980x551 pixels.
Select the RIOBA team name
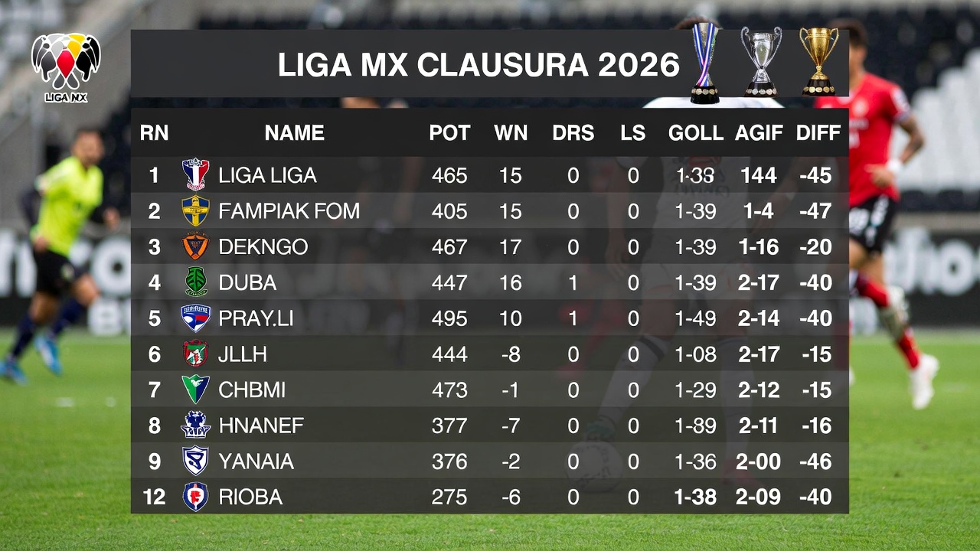coord(250,497)
